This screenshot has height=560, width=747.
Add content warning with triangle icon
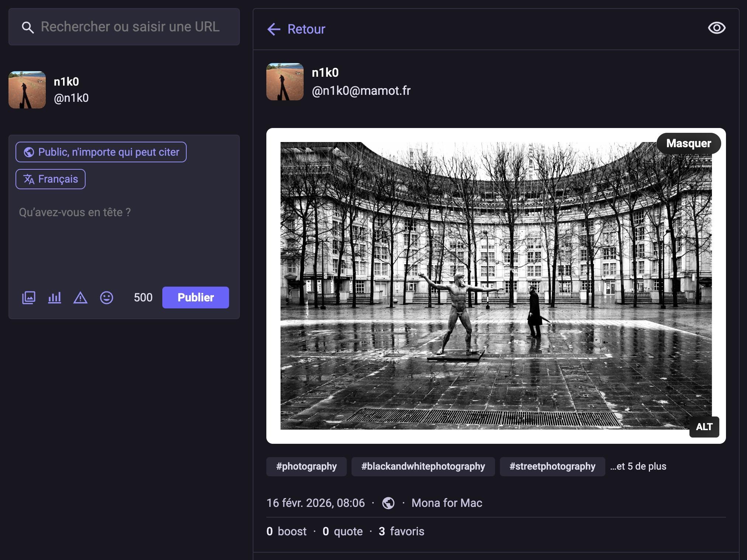pyautogui.click(x=80, y=298)
